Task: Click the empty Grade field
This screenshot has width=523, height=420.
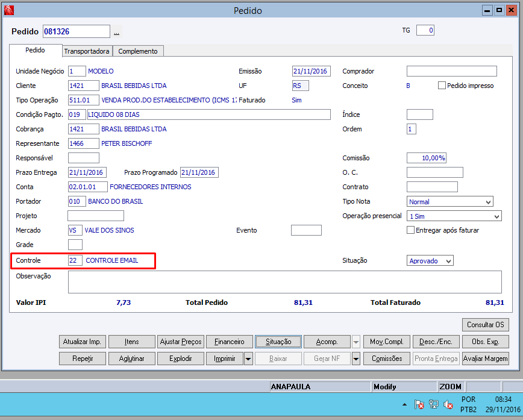Action: click(x=75, y=245)
